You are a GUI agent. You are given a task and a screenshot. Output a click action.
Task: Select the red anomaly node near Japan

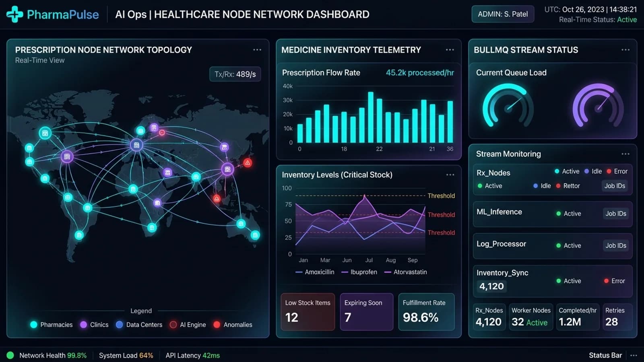[248, 163]
